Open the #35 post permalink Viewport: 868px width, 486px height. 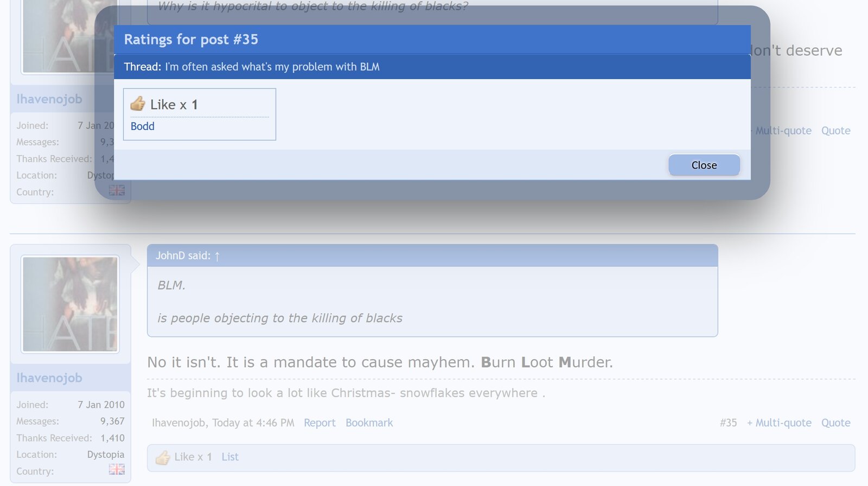(x=728, y=423)
